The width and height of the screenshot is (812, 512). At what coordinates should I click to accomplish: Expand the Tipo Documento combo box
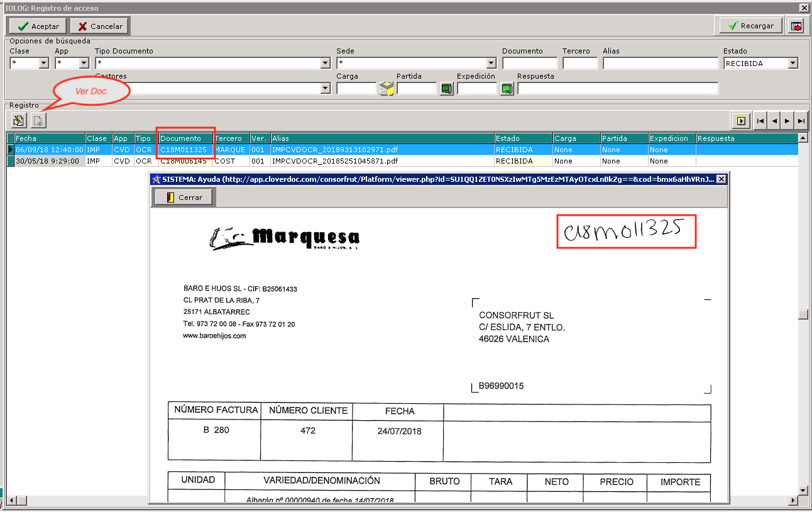click(325, 64)
